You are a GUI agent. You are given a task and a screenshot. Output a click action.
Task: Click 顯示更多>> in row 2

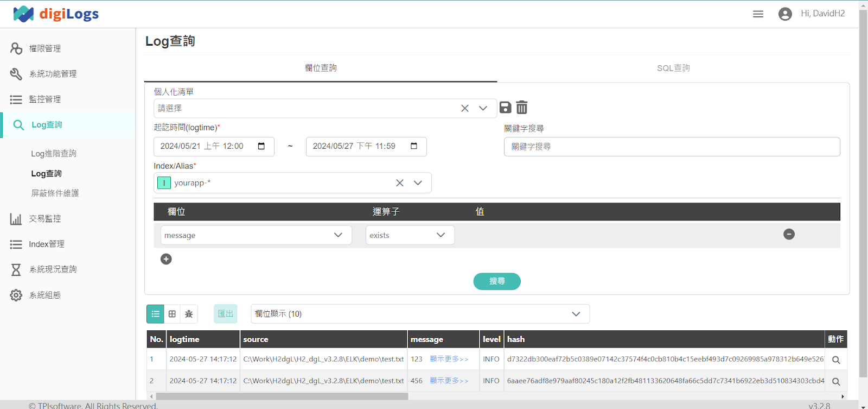tap(449, 381)
